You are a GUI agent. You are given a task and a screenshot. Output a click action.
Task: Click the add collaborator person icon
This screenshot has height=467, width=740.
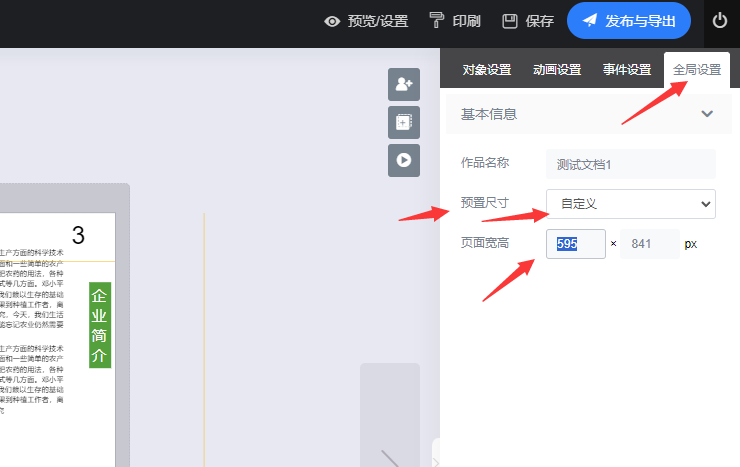(x=404, y=85)
